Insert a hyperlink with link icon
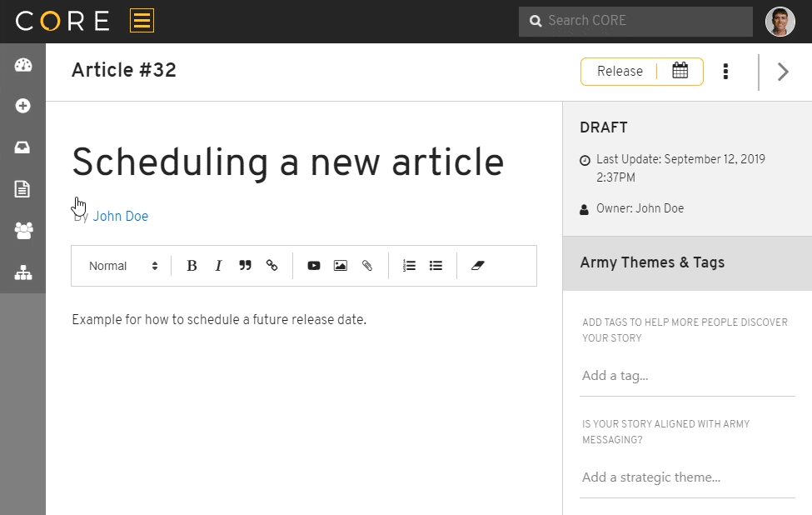The width and height of the screenshot is (812, 515). click(271, 266)
